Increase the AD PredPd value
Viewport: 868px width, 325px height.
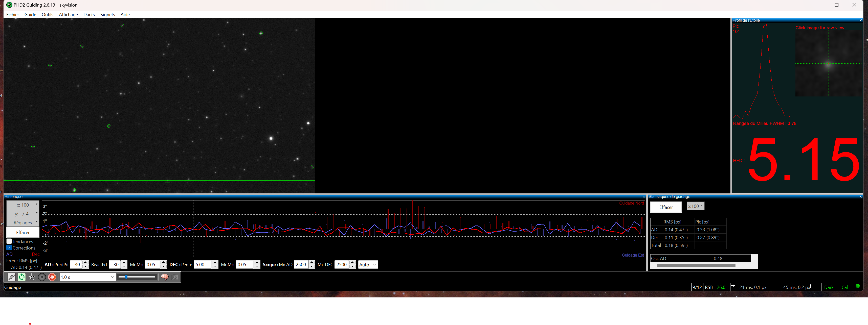pyautogui.click(x=86, y=262)
